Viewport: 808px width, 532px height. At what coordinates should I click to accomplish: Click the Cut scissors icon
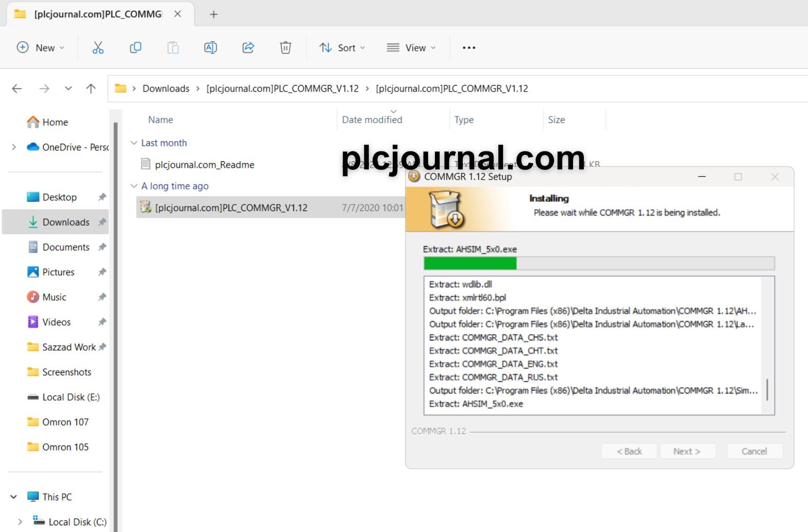[98, 48]
